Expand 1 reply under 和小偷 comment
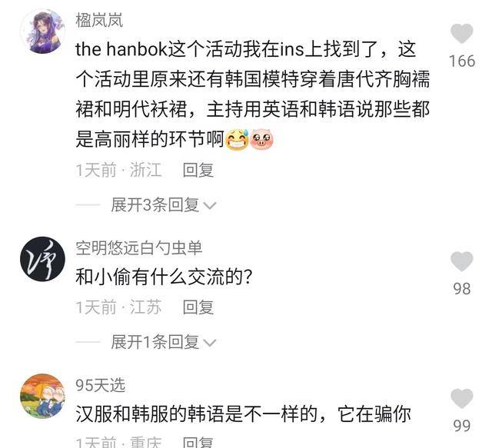Viewport: 492px width, 448px height. coord(155,342)
